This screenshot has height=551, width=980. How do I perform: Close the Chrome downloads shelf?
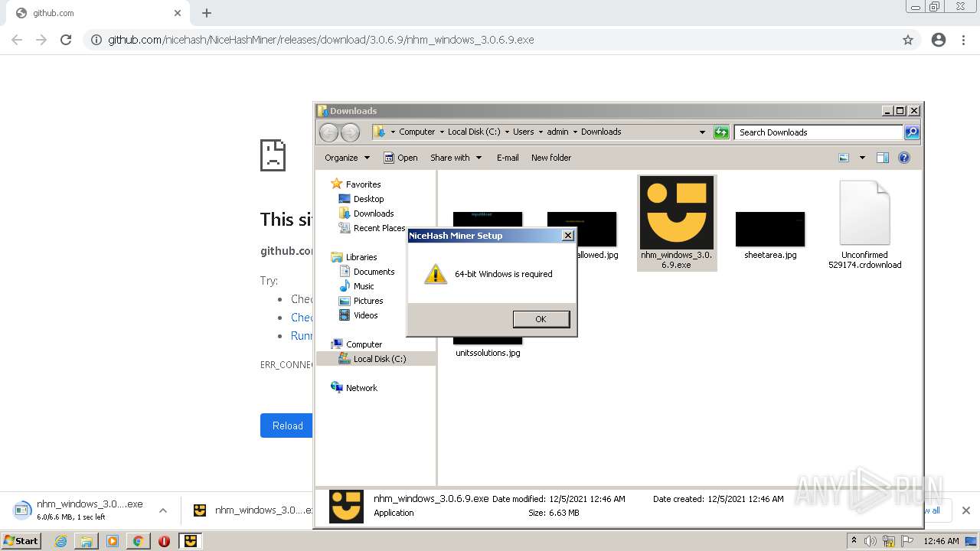point(965,510)
